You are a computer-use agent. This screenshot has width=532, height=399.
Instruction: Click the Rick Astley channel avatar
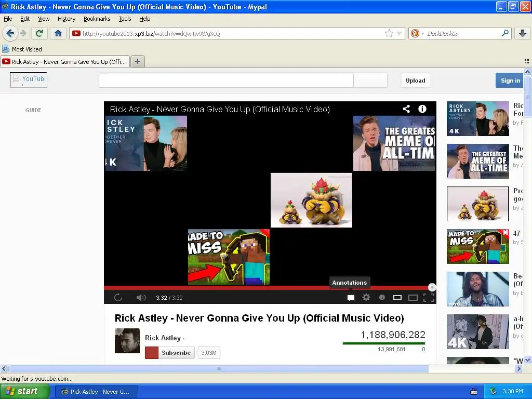[127, 341]
